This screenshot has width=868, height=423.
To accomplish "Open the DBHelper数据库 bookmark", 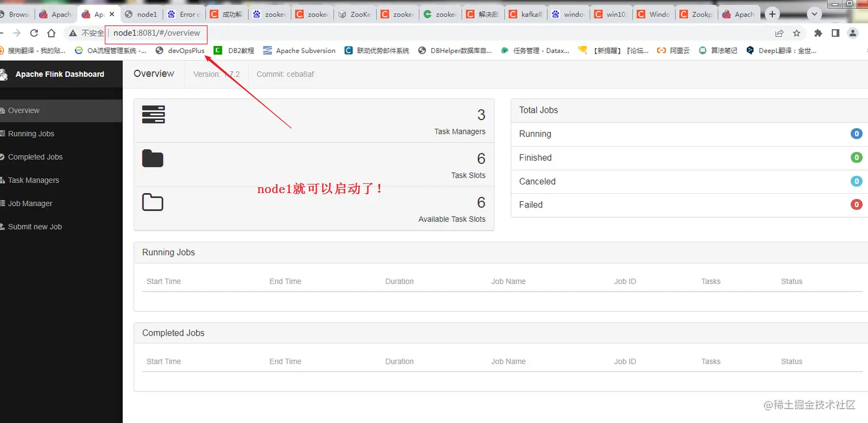I will (455, 51).
